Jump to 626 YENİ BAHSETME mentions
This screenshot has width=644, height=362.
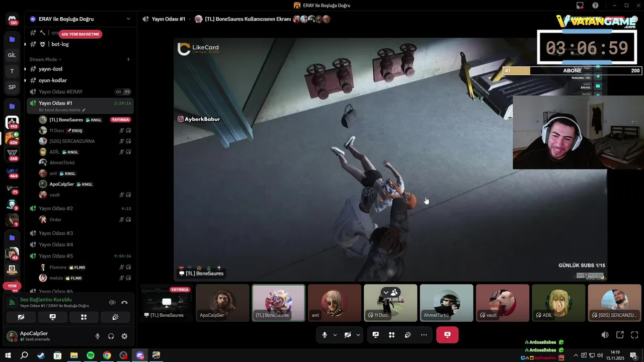tap(80, 34)
